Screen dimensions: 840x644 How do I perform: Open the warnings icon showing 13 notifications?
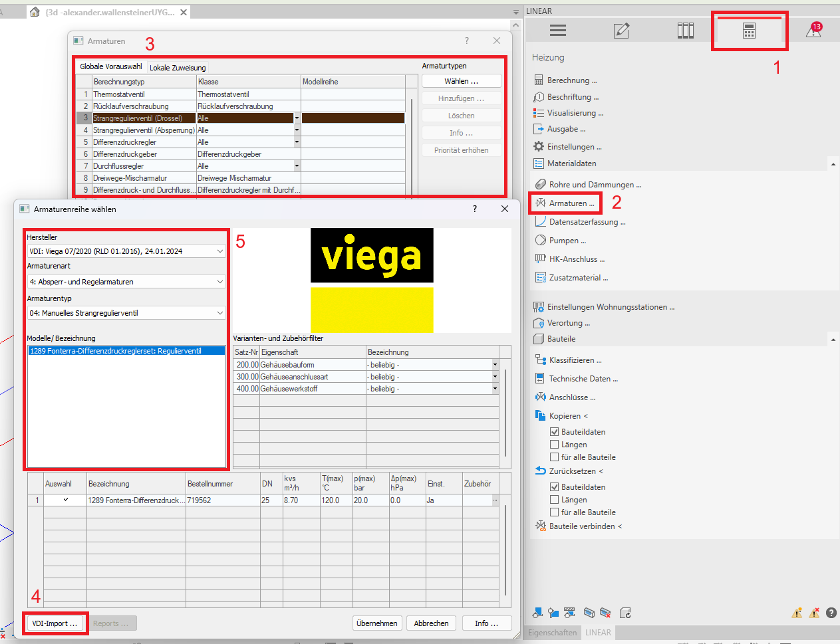pos(813,30)
